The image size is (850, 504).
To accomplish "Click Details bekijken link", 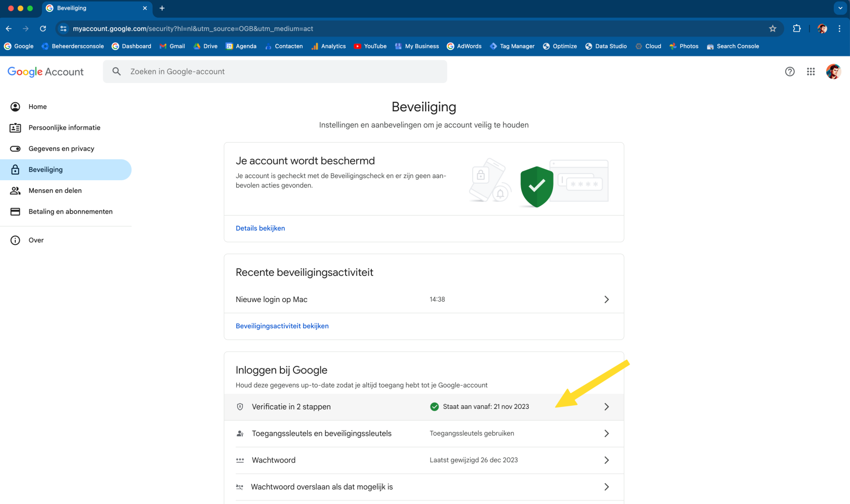I will [260, 228].
